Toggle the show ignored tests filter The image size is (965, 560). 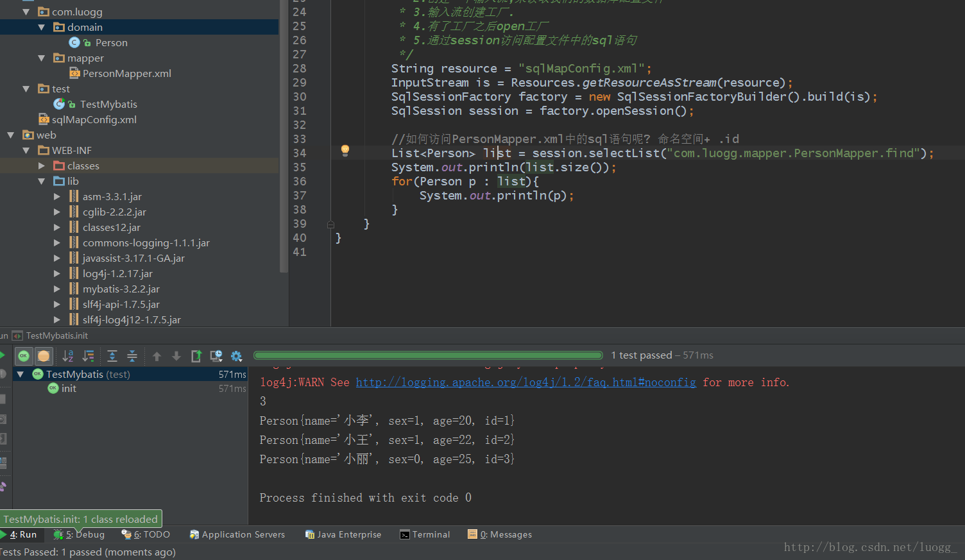pyautogui.click(x=44, y=356)
